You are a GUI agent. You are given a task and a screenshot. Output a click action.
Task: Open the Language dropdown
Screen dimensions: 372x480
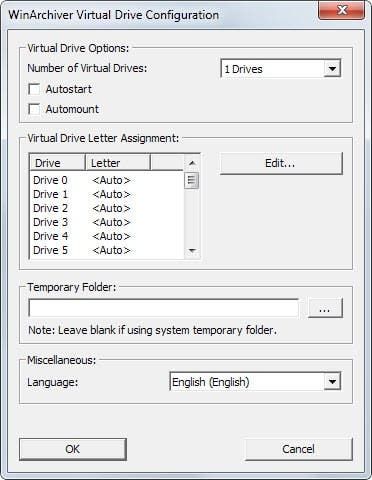[255, 382]
